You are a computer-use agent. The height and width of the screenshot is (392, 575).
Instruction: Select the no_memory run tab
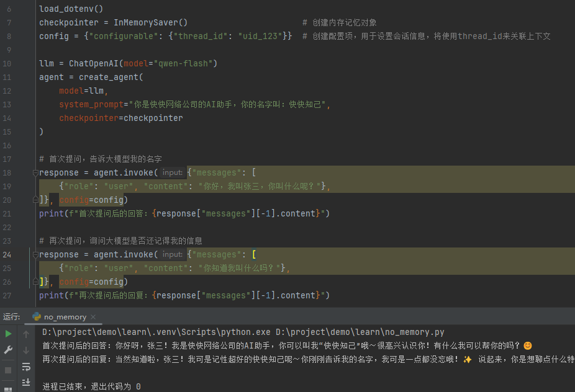pos(65,317)
